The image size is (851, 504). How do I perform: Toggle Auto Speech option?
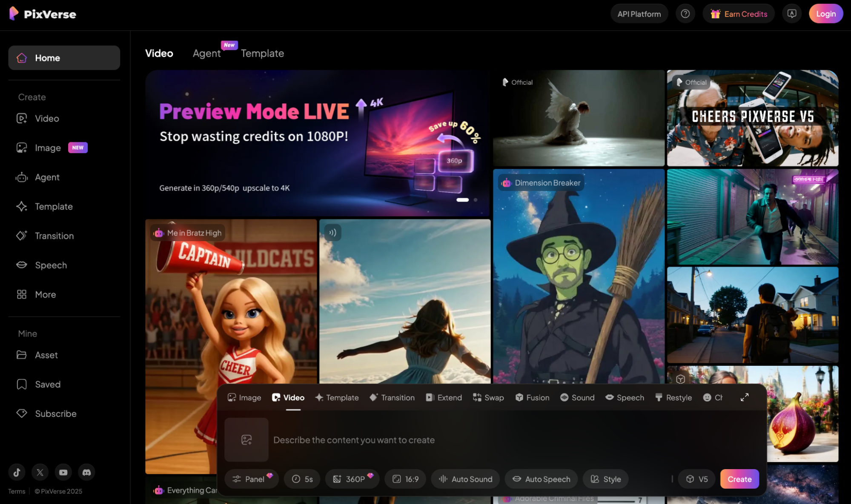[x=541, y=479]
